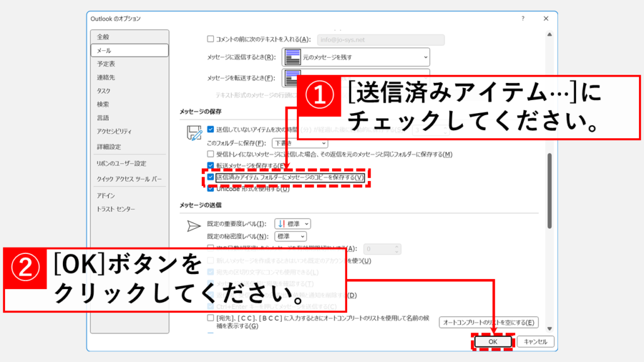Toggle 転送メッセージを保存する checkbox
This screenshot has height=362, width=644.
click(x=210, y=165)
